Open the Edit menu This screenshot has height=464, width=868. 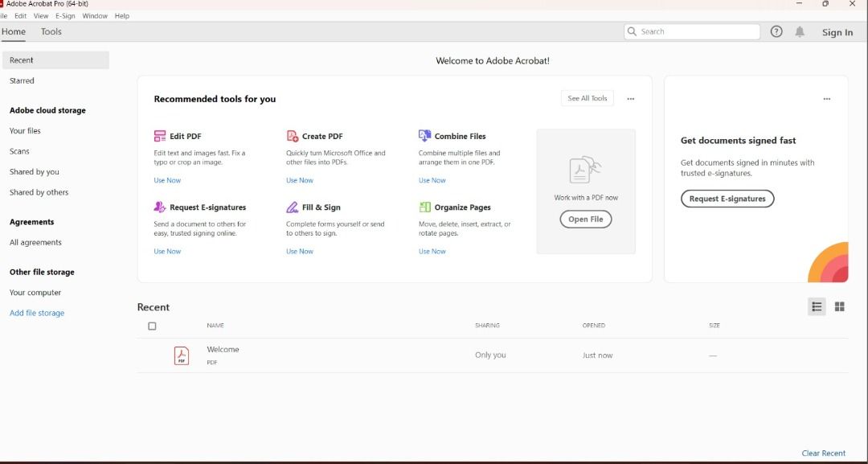[20, 16]
